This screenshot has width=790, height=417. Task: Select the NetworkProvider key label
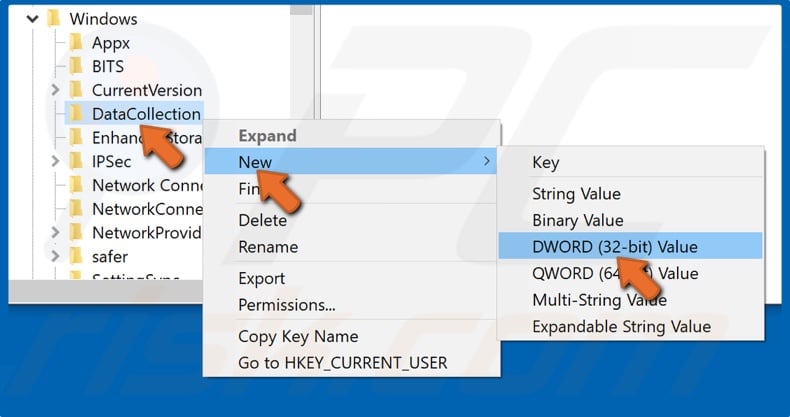pyautogui.click(x=147, y=233)
